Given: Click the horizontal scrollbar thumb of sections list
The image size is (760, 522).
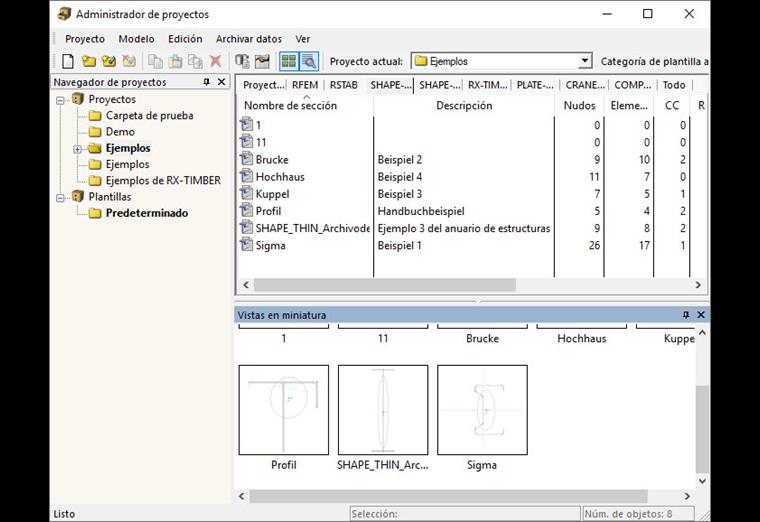Looking at the screenshot, I should pos(385,285).
